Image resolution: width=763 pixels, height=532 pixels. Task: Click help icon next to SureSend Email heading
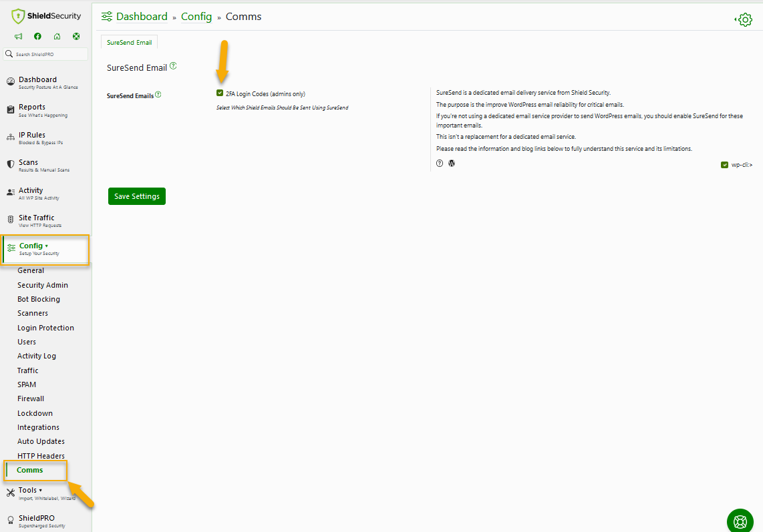(173, 66)
